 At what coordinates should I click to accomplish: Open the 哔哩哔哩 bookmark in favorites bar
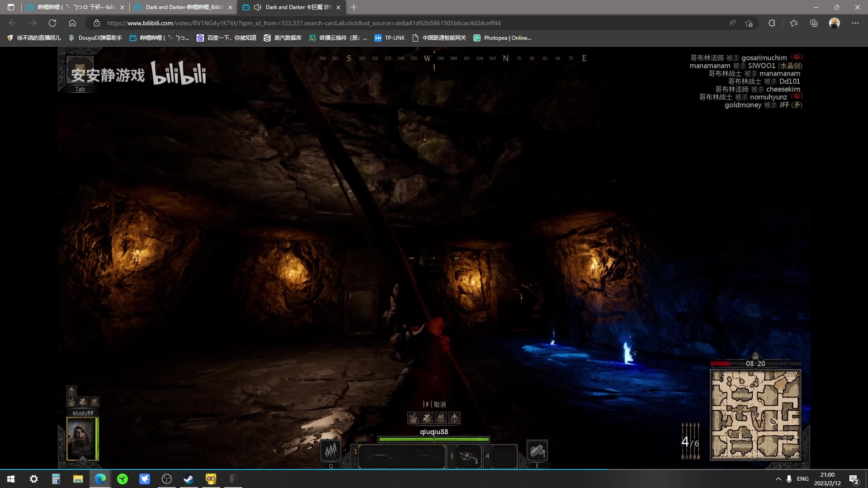click(x=159, y=38)
